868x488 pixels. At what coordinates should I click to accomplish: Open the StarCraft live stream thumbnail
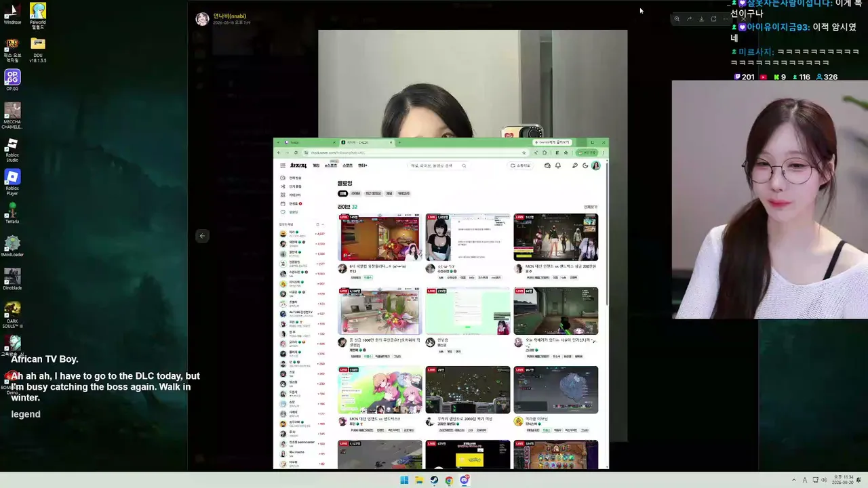pos(468,390)
